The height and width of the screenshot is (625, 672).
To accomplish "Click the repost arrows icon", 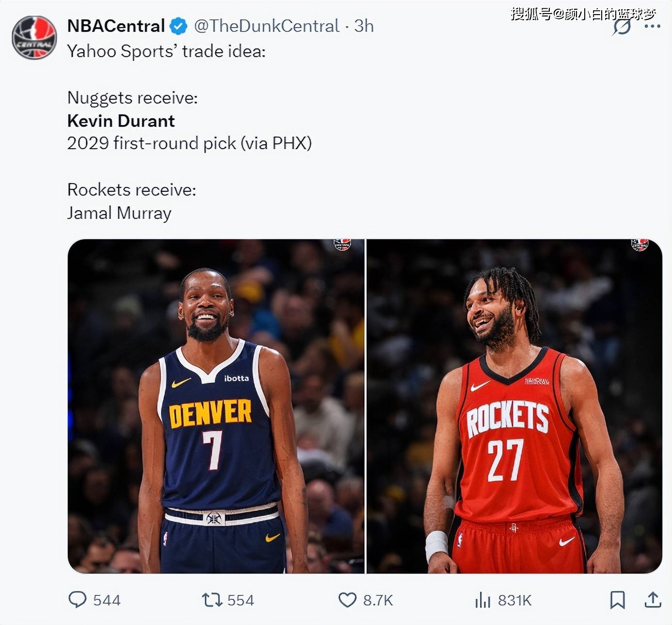I will [212, 600].
